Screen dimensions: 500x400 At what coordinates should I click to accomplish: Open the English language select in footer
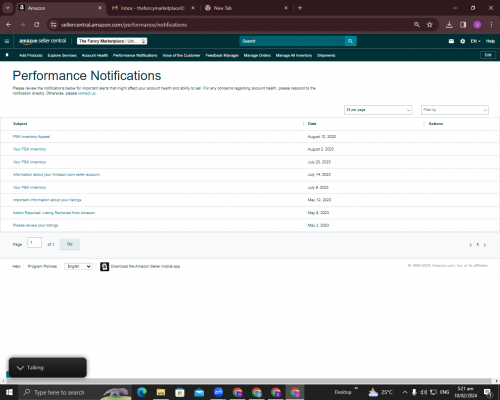pyautogui.click(x=78, y=266)
